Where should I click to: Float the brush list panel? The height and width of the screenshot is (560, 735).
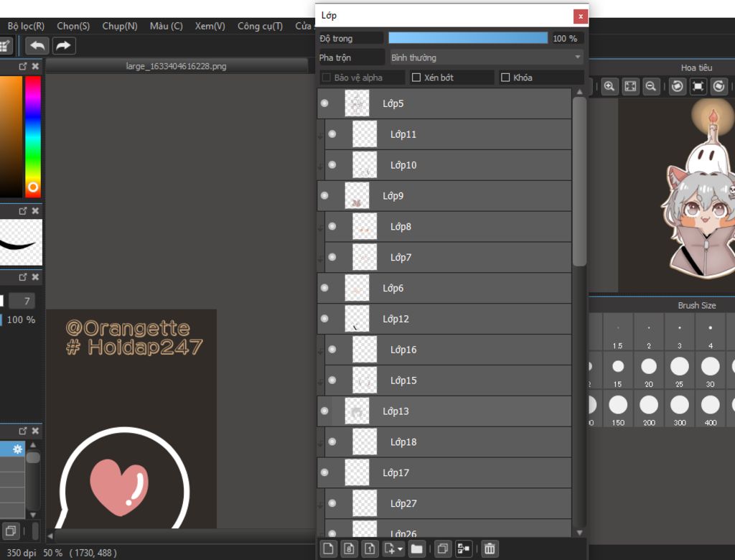point(22,431)
